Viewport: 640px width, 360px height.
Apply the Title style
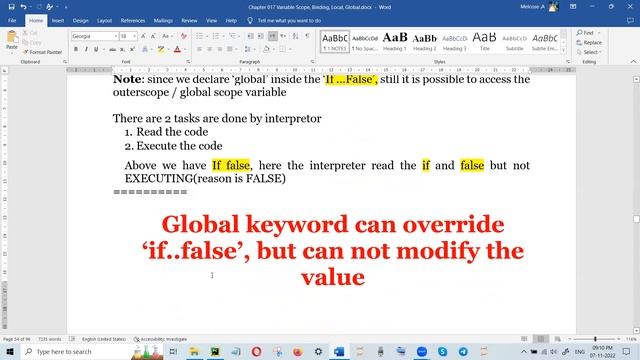click(x=484, y=41)
